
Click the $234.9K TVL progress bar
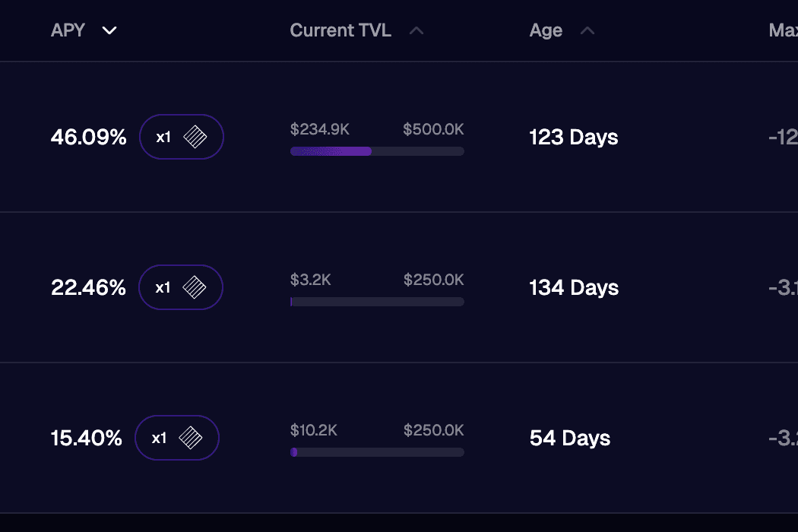[x=377, y=151]
